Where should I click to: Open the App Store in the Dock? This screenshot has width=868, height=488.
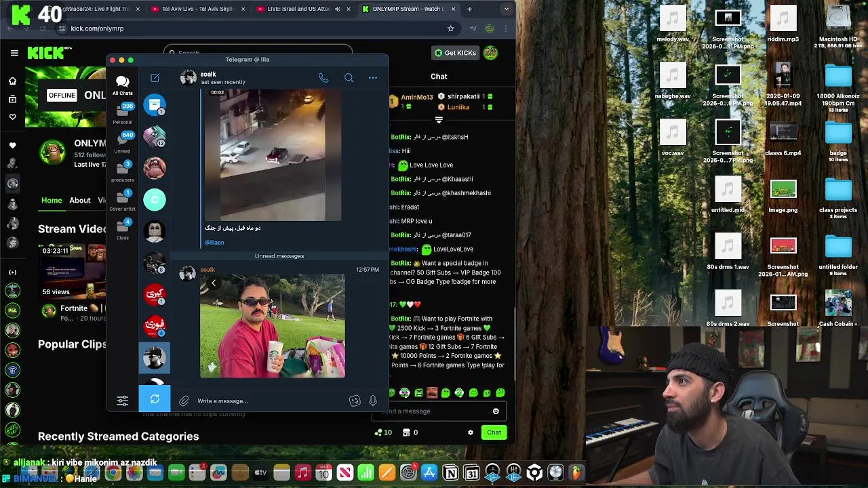tap(429, 472)
